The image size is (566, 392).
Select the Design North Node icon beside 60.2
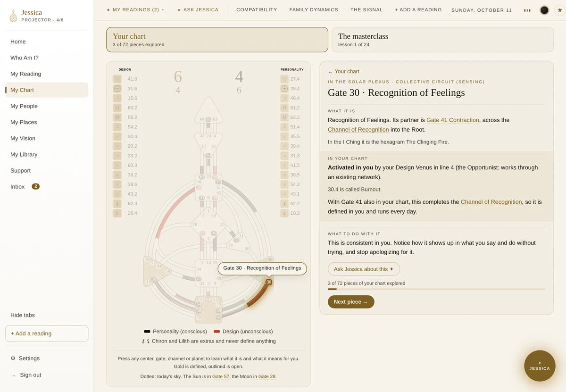[117, 108]
